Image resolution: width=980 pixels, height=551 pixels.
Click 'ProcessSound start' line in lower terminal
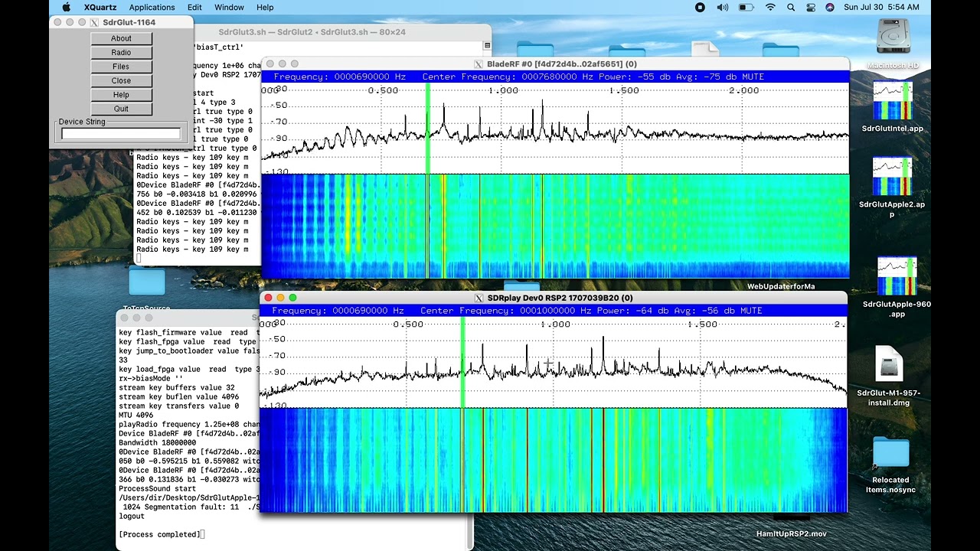point(157,488)
